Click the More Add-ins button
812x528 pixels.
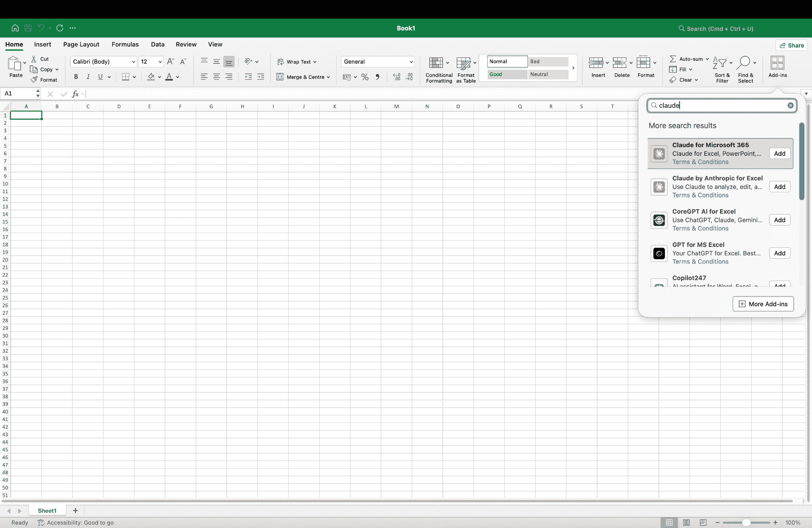pyautogui.click(x=763, y=304)
